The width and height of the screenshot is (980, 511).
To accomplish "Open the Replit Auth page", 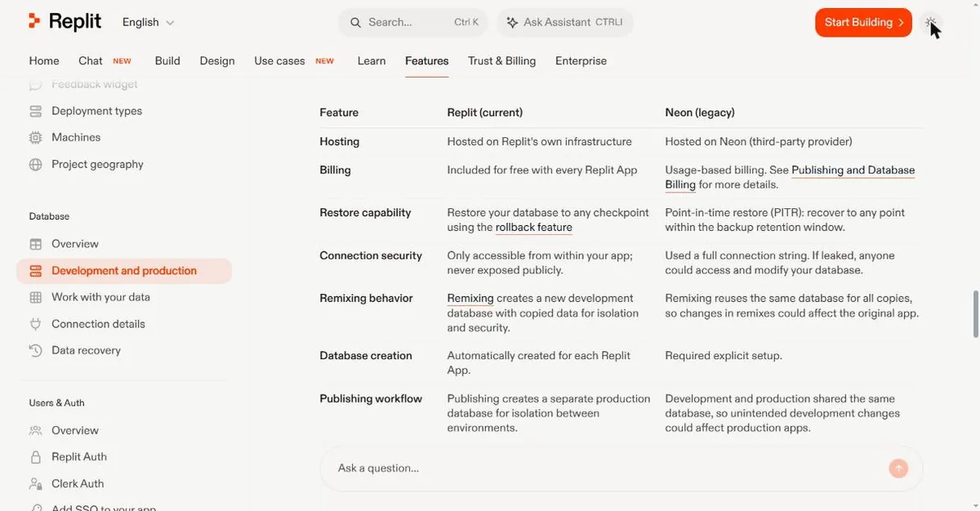I will point(79,457).
